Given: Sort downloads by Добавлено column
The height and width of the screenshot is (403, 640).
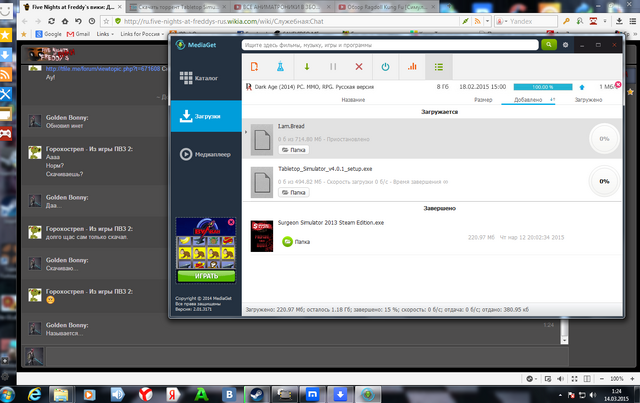Looking at the screenshot, I should [x=528, y=100].
